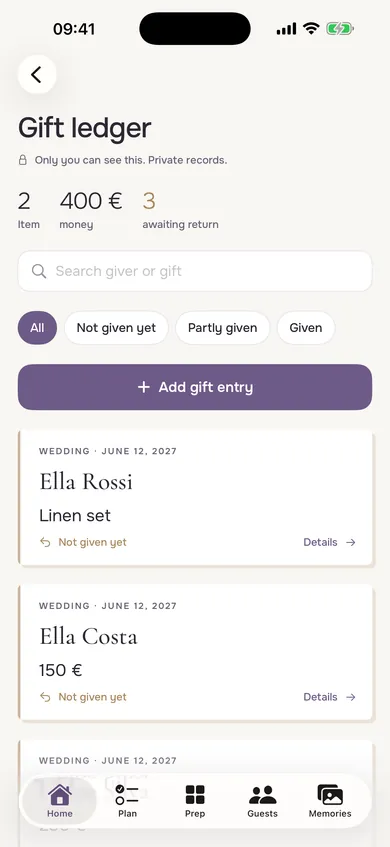Filter by Given chip
390x847 pixels.
click(x=306, y=328)
